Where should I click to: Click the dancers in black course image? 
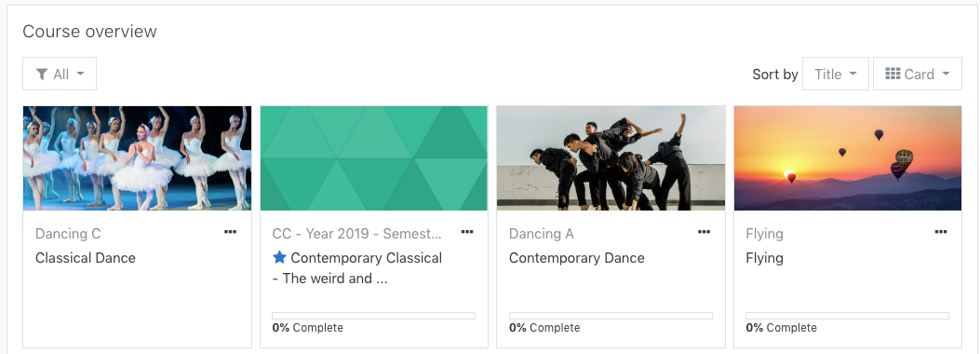(x=611, y=158)
